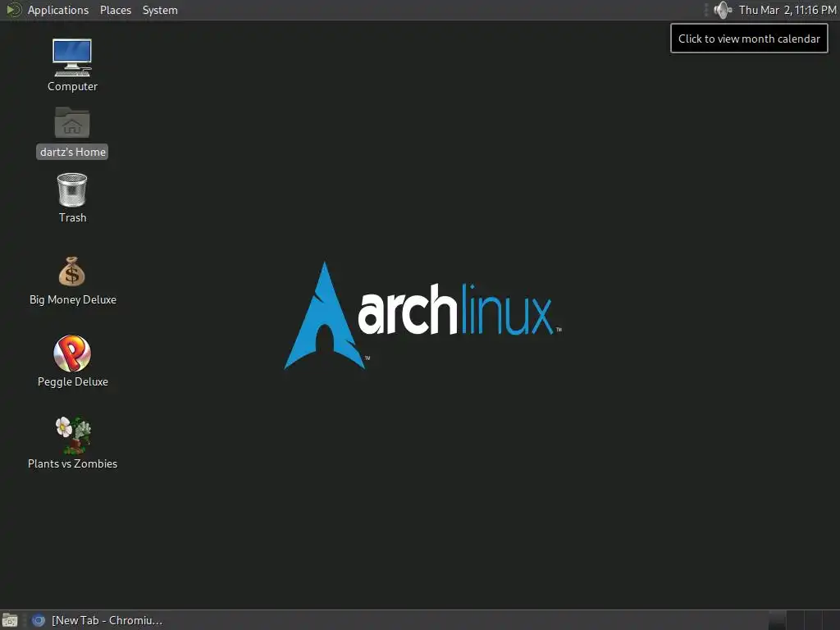Click the first workspace in workspace switcher
Image resolution: width=840 pixels, height=630 pixels.
coord(778,620)
